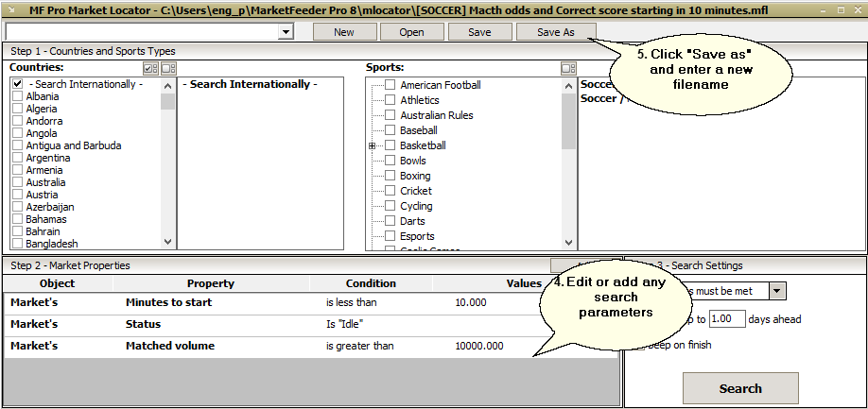Click the uncheck-all sports icon

click(568, 69)
